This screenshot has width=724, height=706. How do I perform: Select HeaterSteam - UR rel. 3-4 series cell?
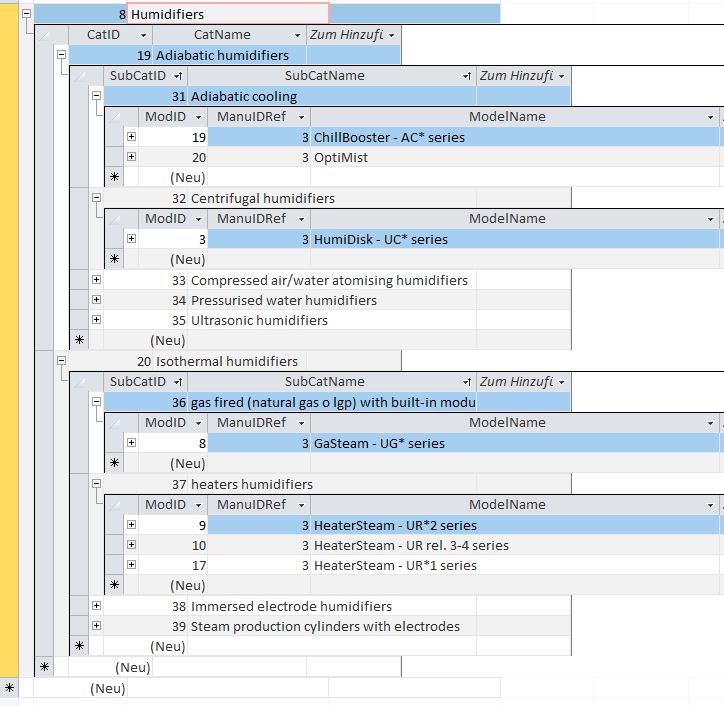click(x=515, y=545)
